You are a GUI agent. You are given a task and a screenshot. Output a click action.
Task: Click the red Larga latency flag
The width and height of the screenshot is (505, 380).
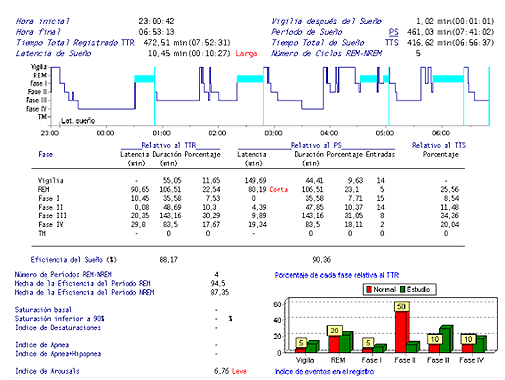(x=246, y=53)
